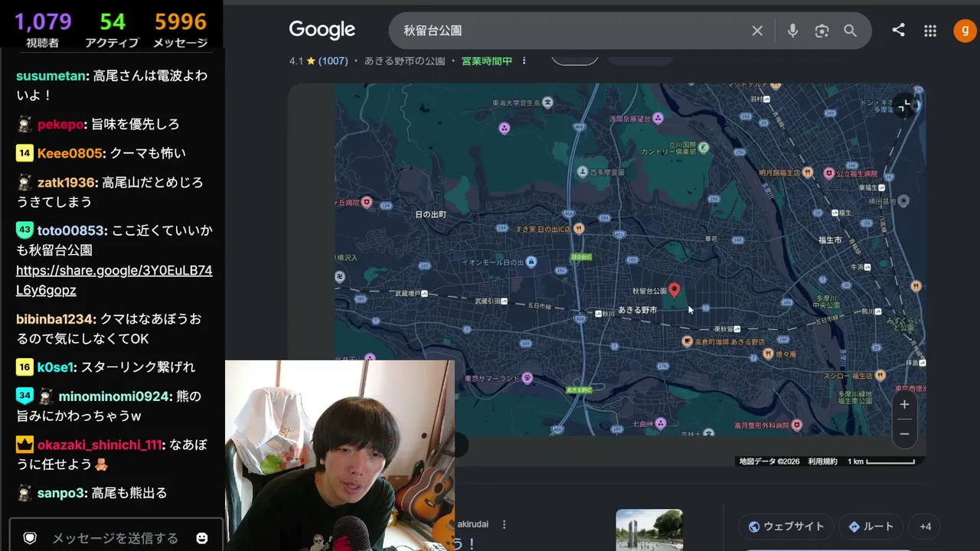980x551 pixels.
Task: Open Google Lens image search
Action: click(x=822, y=31)
